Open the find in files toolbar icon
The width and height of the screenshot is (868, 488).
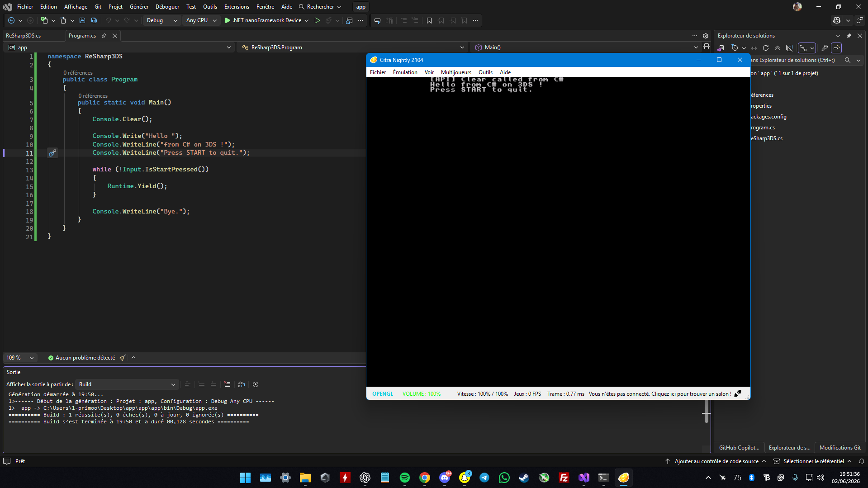[x=349, y=20]
